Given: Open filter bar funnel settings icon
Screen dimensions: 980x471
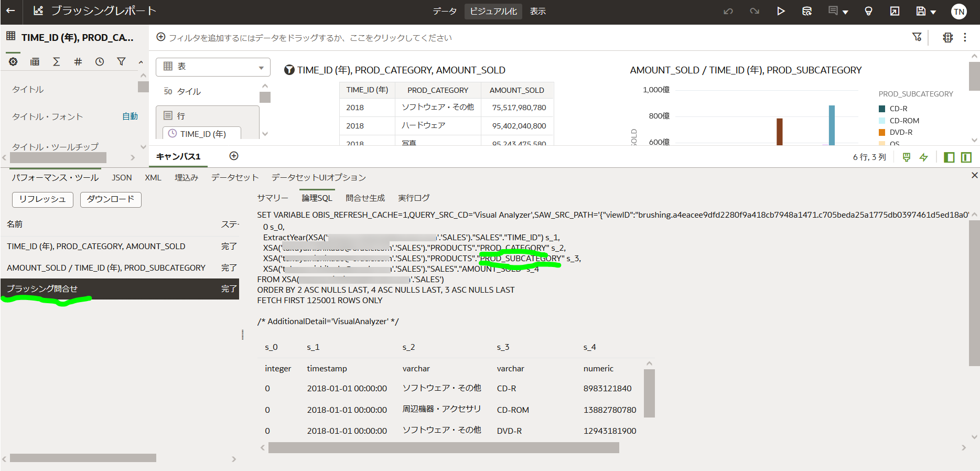Looking at the screenshot, I should 917,37.
